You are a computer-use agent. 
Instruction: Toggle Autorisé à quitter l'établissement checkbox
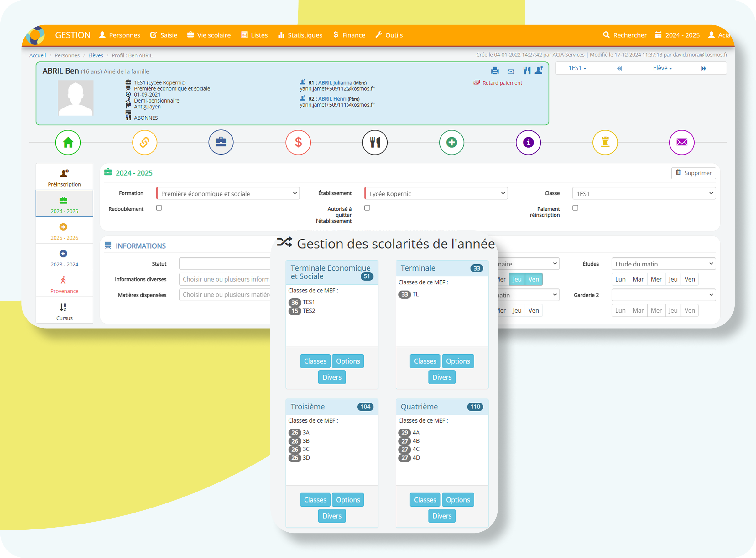(367, 208)
